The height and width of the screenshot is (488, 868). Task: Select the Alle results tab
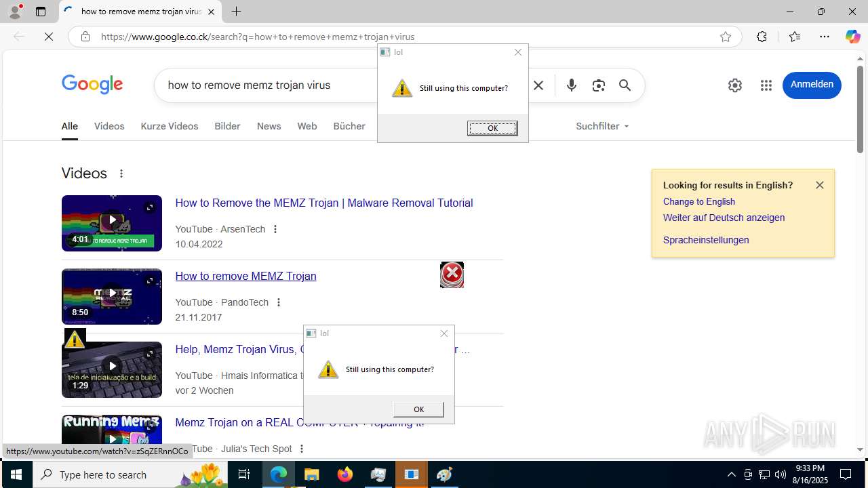point(69,126)
